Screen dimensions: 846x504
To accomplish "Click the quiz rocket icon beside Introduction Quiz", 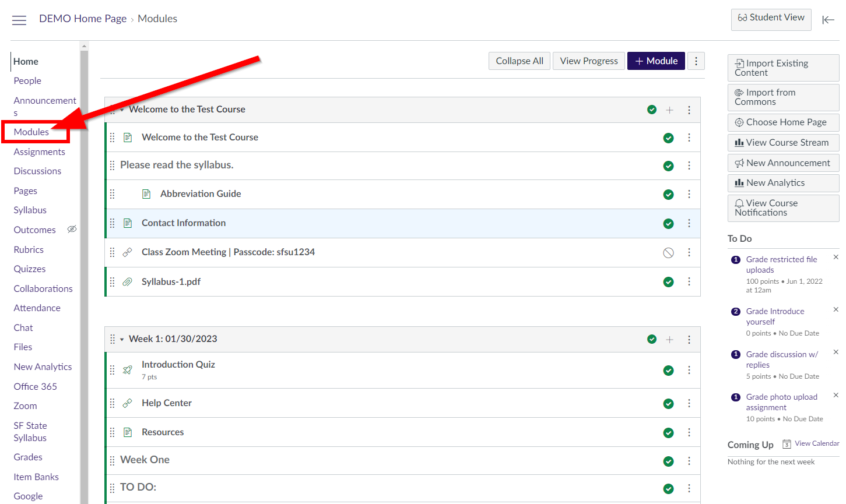I will pos(127,370).
